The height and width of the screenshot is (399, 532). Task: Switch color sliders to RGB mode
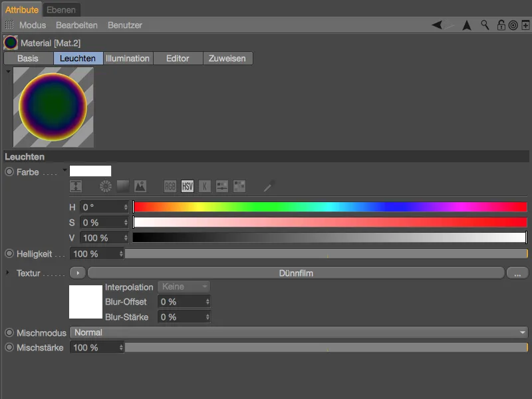click(x=170, y=186)
